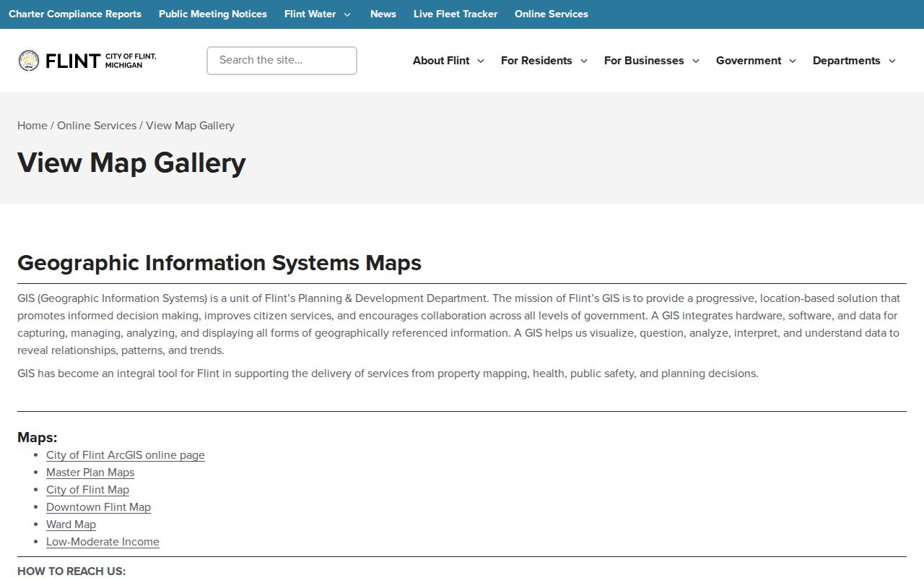
Task: Click the View Map Gallery breadcrumb text
Action: pos(191,126)
